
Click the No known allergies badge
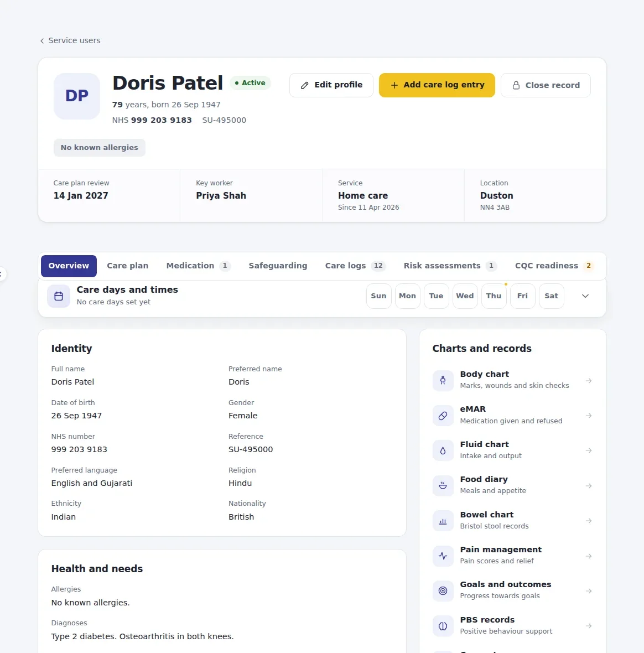100,147
